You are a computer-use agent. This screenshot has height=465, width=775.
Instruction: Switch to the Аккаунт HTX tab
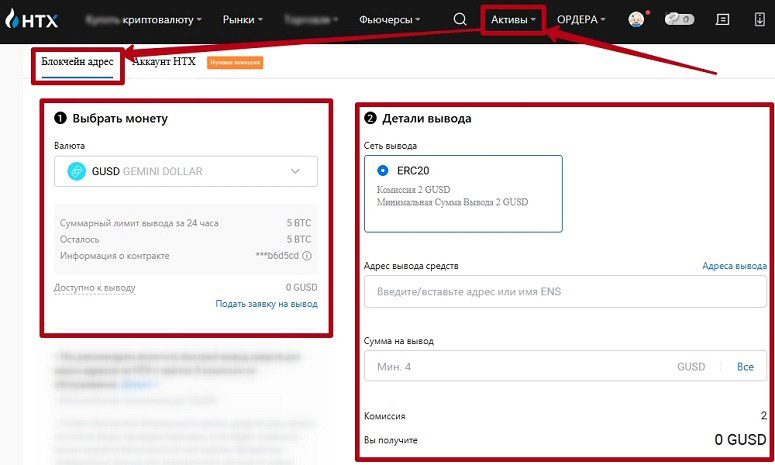tap(163, 61)
